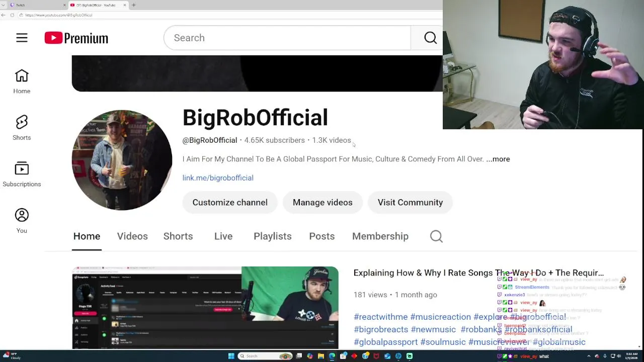Click the #musicreaction hashtag

pyautogui.click(x=440, y=317)
